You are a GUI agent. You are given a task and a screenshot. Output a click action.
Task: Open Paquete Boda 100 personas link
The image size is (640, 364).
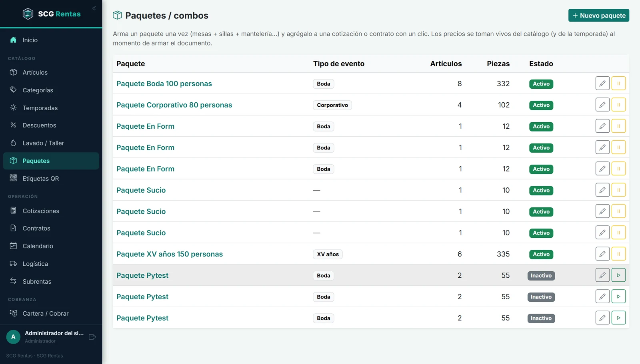point(164,84)
